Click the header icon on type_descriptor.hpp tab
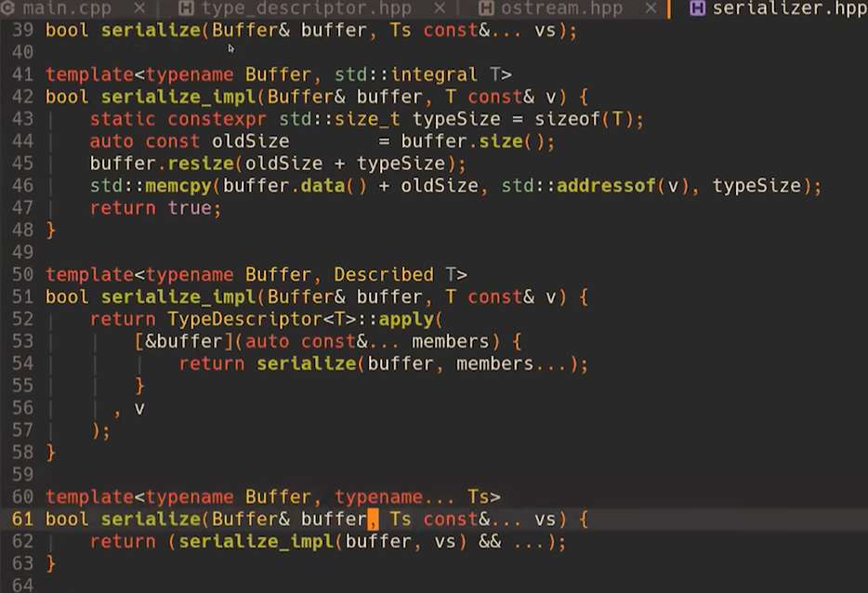The width and height of the screenshot is (868, 593). (x=186, y=9)
